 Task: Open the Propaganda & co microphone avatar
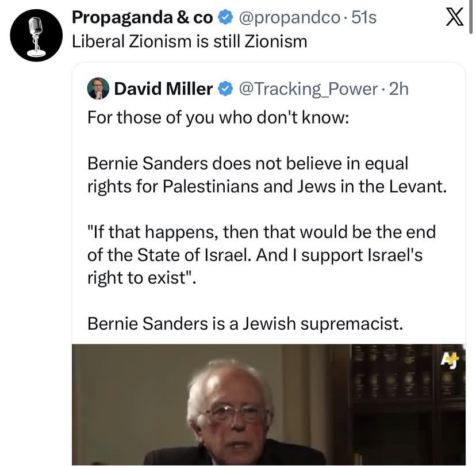tap(36, 35)
